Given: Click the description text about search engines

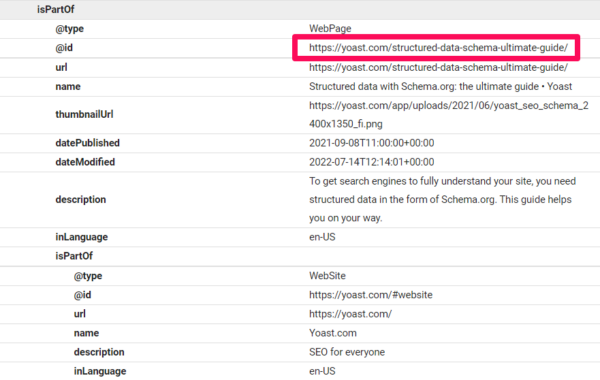Looking at the screenshot, I should [x=442, y=199].
